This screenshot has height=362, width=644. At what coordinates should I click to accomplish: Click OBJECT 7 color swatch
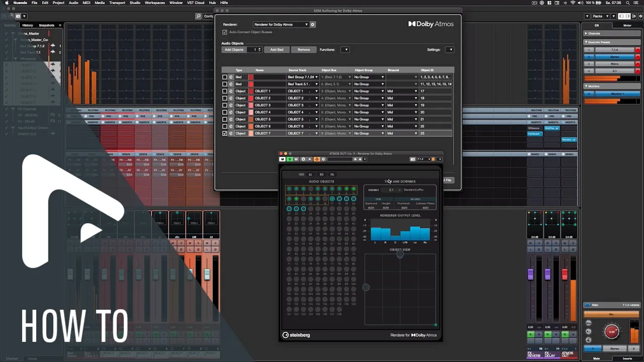click(251, 133)
